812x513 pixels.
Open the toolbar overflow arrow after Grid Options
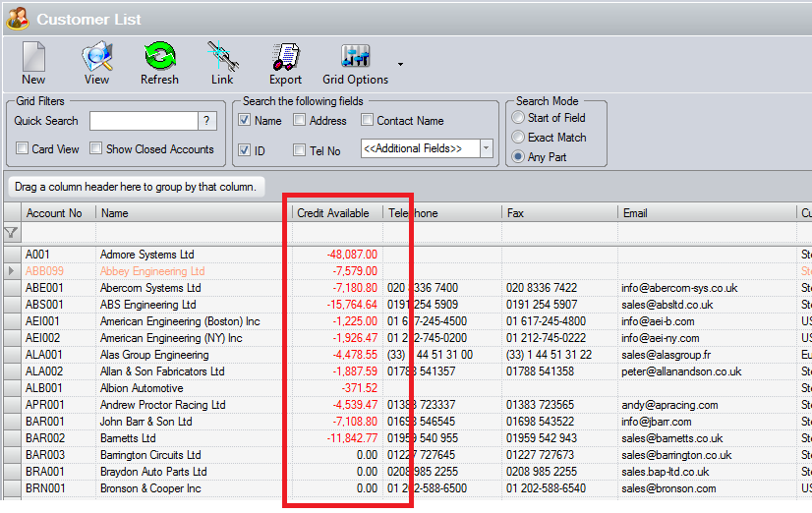click(x=400, y=65)
